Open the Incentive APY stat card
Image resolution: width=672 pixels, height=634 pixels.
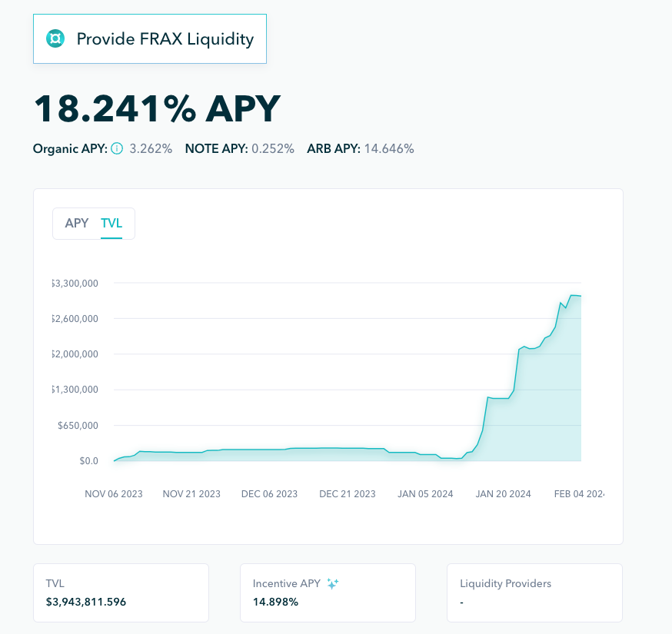[x=328, y=593]
